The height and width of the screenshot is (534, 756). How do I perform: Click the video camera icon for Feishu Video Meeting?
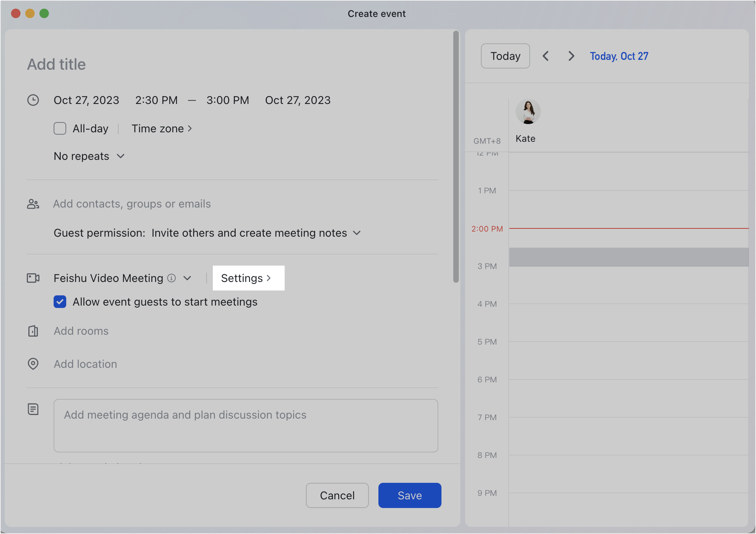click(x=33, y=278)
